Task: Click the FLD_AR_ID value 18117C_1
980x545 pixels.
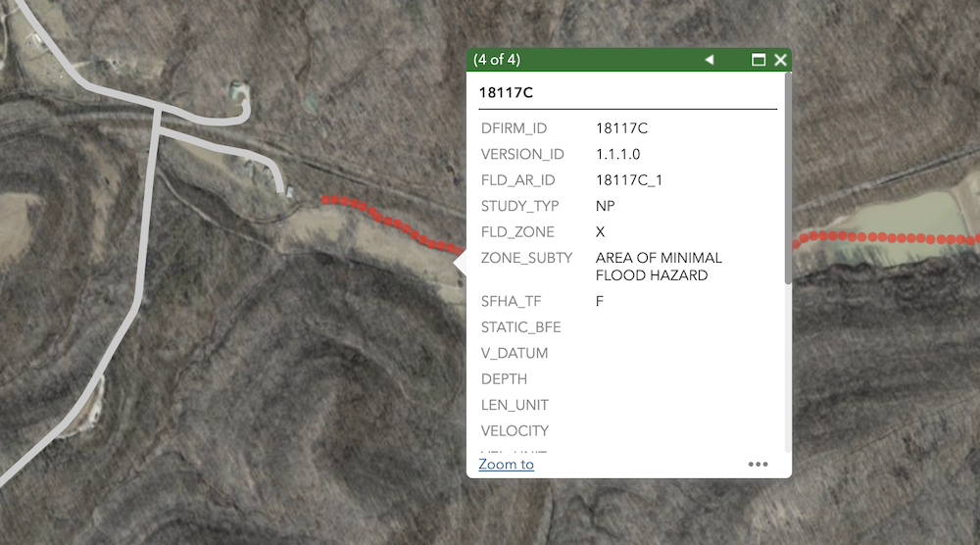Action: point(629,180)
